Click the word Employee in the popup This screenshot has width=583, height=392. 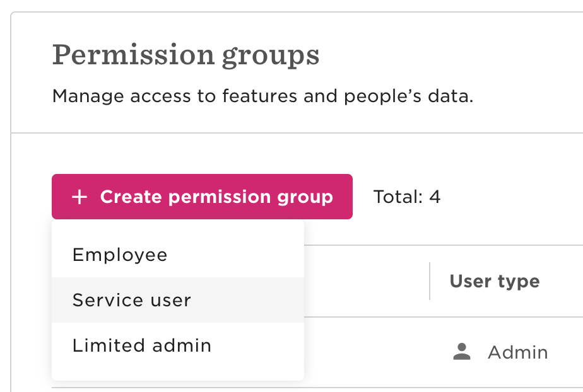[120, 255]
